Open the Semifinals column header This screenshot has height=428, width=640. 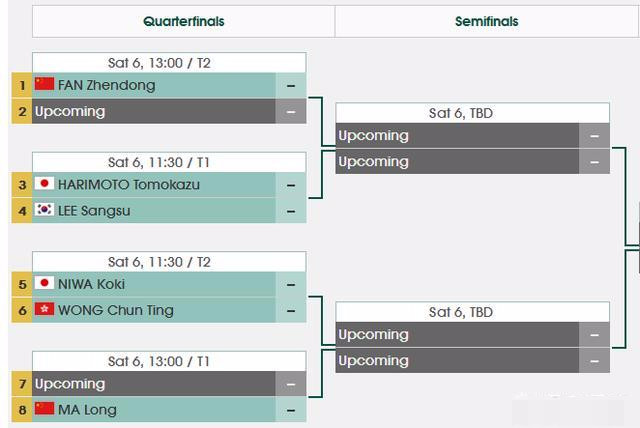tap(487, 21)
